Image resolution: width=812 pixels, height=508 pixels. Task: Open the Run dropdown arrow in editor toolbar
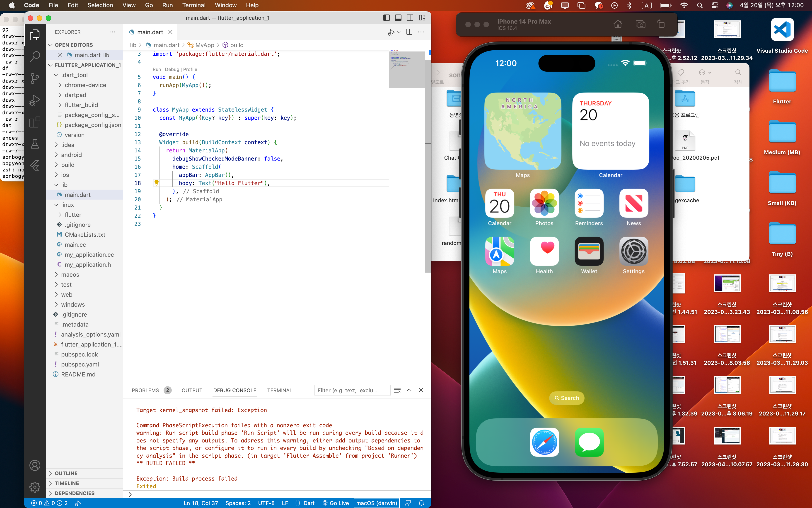[x=399, y=32]
